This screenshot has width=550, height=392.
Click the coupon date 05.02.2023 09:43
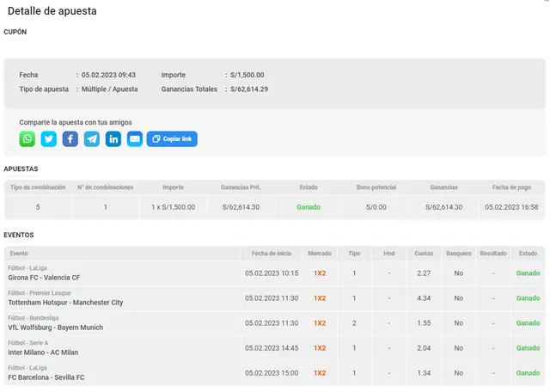108,75
